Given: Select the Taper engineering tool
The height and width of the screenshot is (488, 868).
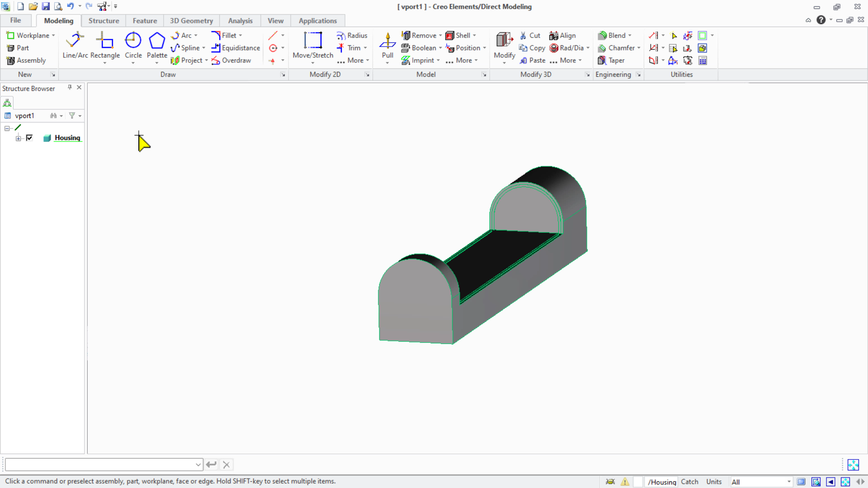Looking at the screenshot, I should 611,61.
